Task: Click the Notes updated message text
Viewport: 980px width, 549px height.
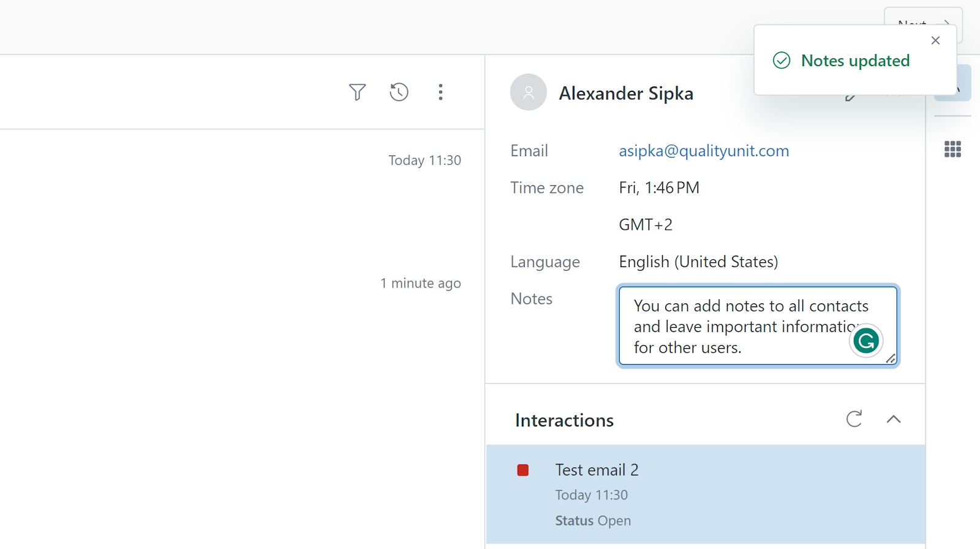Action: pos(855,61)
